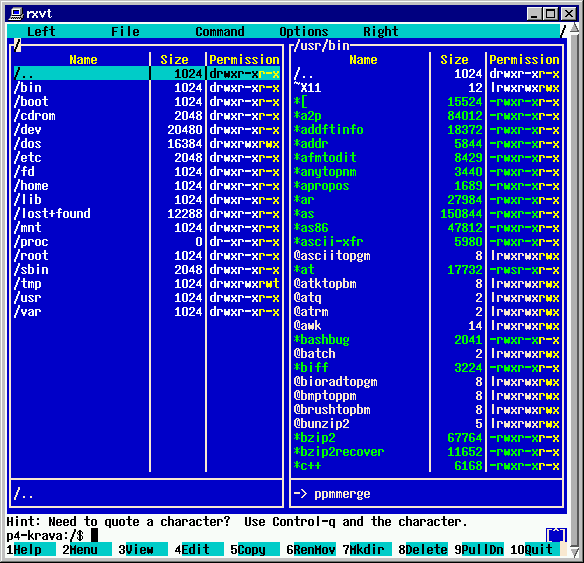This screenshot has width=584, height=563.
Task: Open the Command menu
Action: click(220, 32)
